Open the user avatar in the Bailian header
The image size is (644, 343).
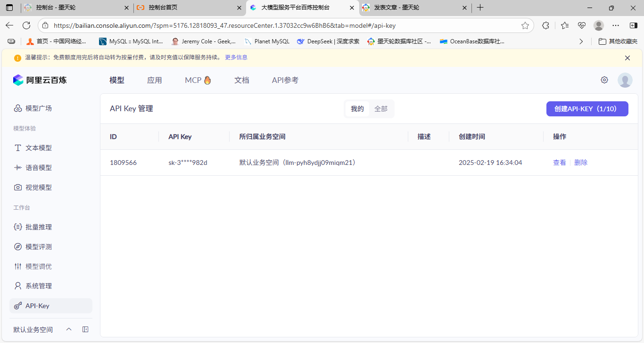coord(625,80)
